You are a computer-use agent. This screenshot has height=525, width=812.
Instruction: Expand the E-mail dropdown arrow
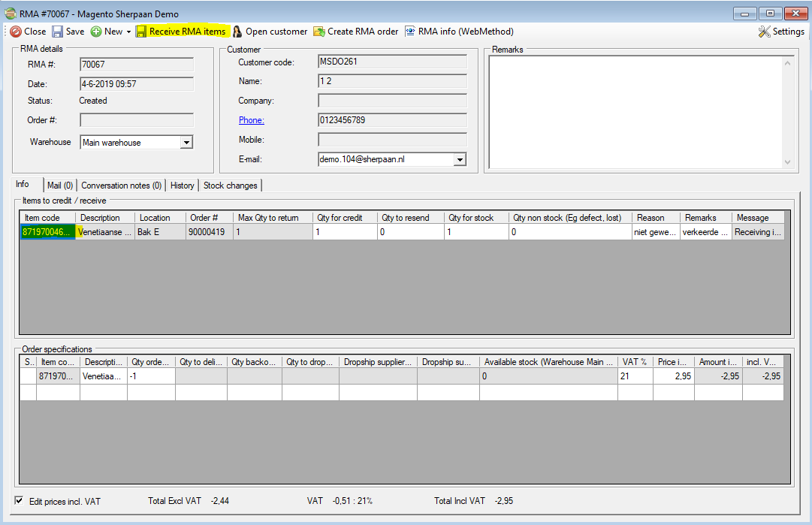tap(460, 159)
